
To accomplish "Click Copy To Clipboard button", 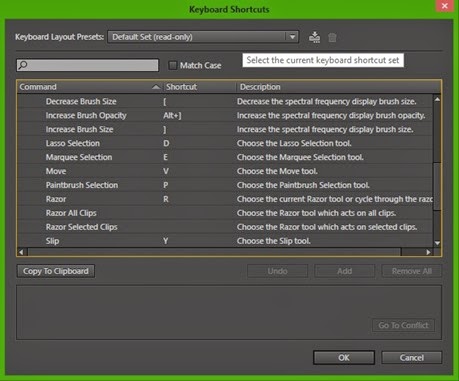I will click(56, 271).
